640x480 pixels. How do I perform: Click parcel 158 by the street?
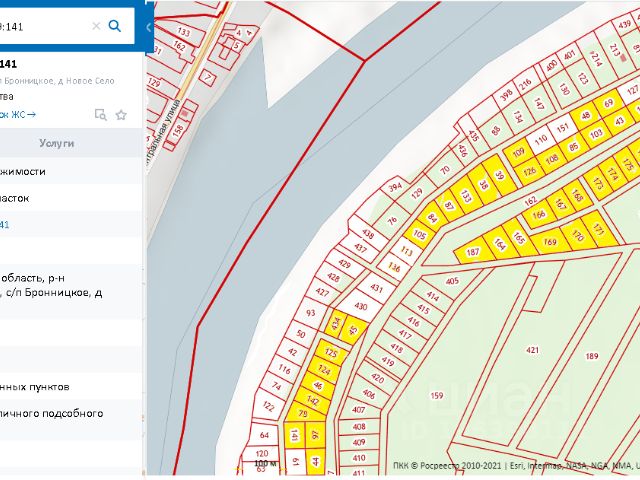(x=178, y=130)
